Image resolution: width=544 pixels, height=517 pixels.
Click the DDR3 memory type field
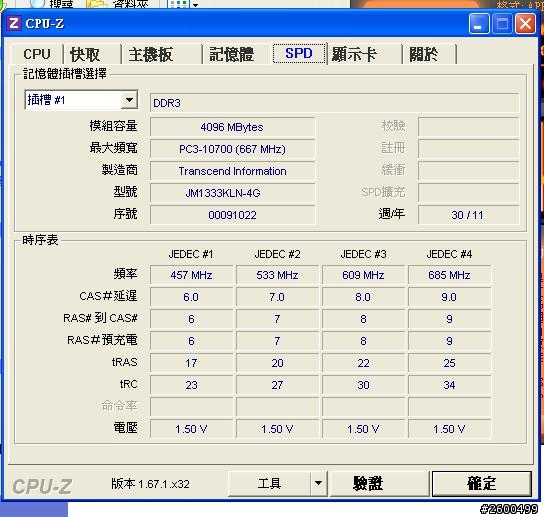(x=334, y=103)
